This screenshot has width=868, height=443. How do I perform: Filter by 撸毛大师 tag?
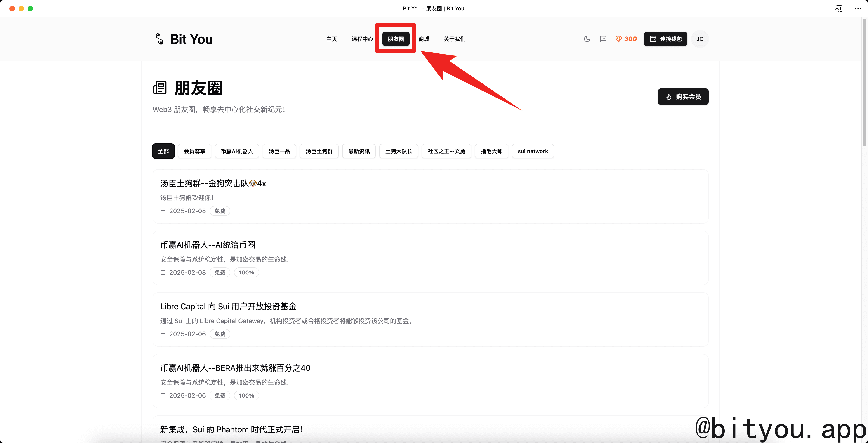point(492,152)
